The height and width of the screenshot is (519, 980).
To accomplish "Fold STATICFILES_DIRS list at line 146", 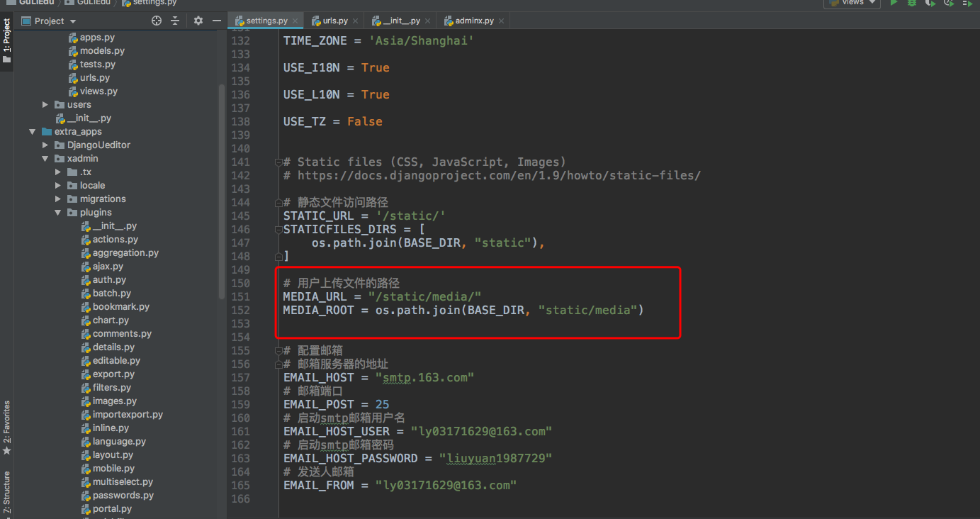I will click(278, 230).
